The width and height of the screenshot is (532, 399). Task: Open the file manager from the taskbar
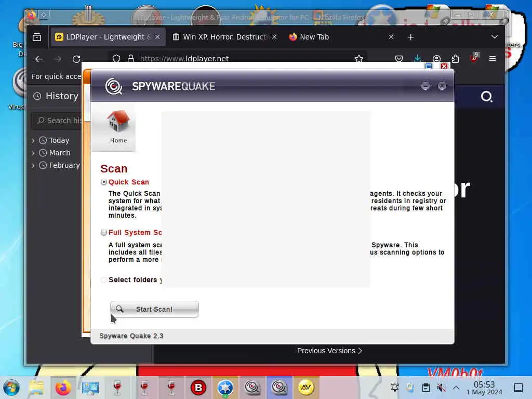(x=36, y=388)
